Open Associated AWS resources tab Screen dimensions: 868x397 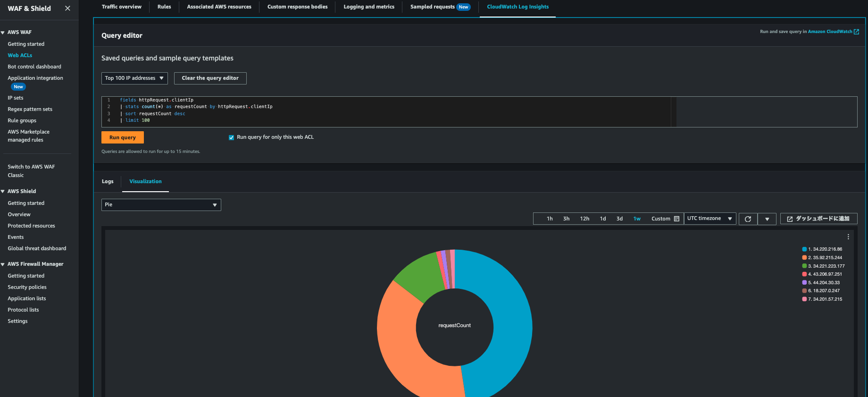coord(219,7)
